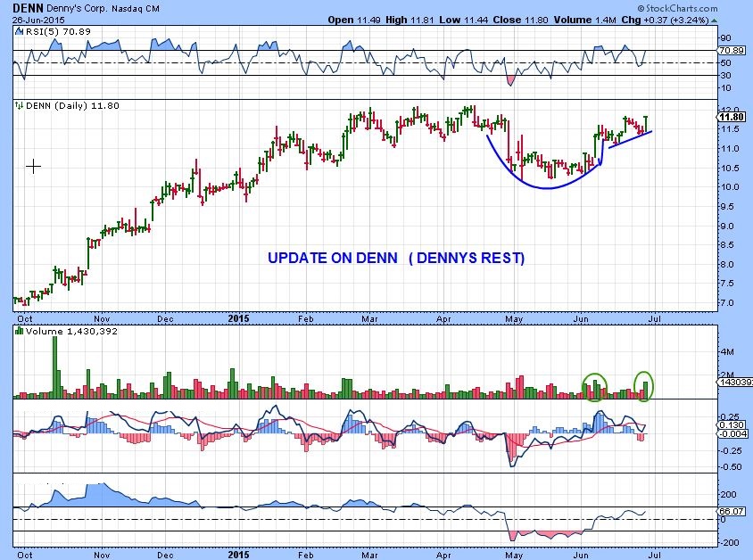The image size is (753, 560).
Task: Click the green up arrow after Chg +0.37
Action: (715, 21)
